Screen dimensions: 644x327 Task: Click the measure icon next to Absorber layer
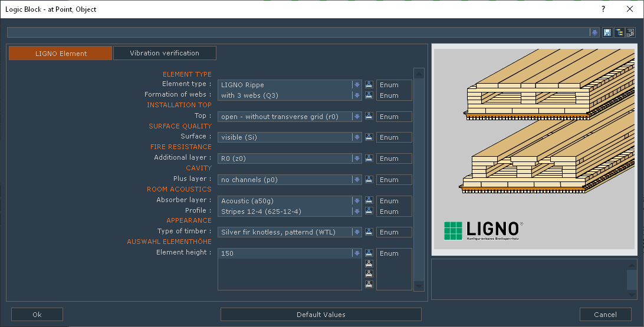(x=369, y=201)
